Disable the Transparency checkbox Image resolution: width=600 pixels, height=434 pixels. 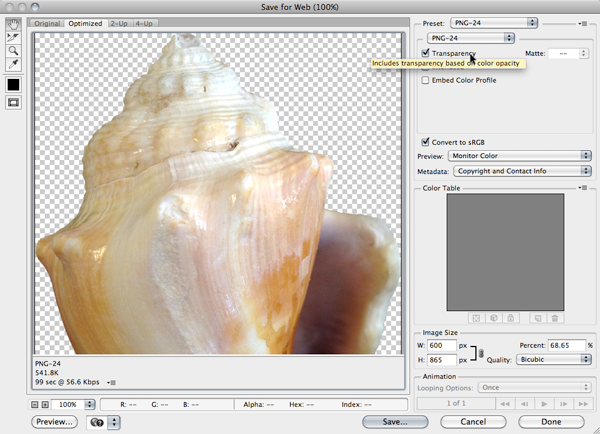pyautogui.click(x=426, y=52)
